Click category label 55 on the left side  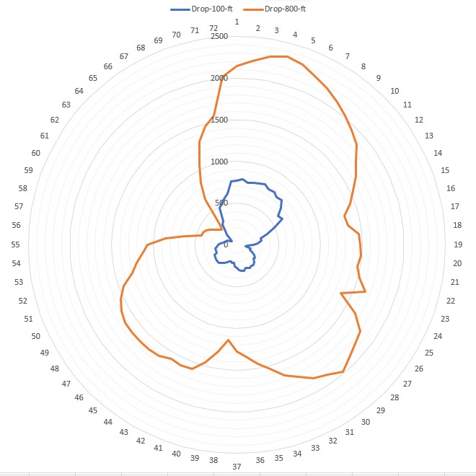pyautogui.click(x=16, y=244)
